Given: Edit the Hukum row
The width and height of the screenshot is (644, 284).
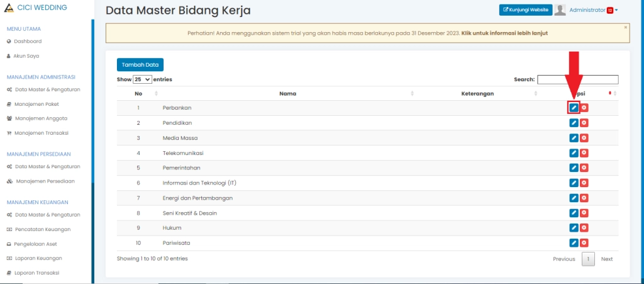Looking at the screenshot, I should [x=574, y=228].
